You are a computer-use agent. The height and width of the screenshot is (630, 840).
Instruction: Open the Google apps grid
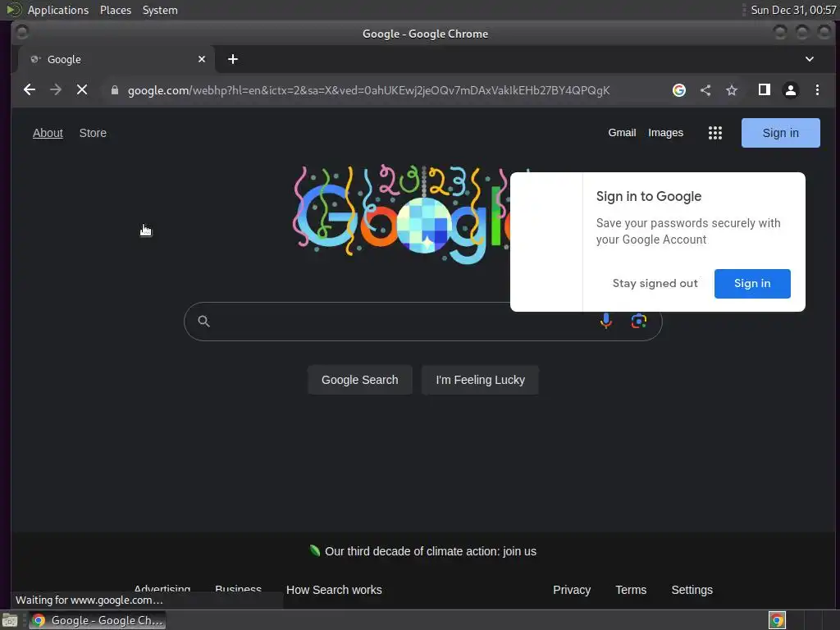(x=715, y=133)
